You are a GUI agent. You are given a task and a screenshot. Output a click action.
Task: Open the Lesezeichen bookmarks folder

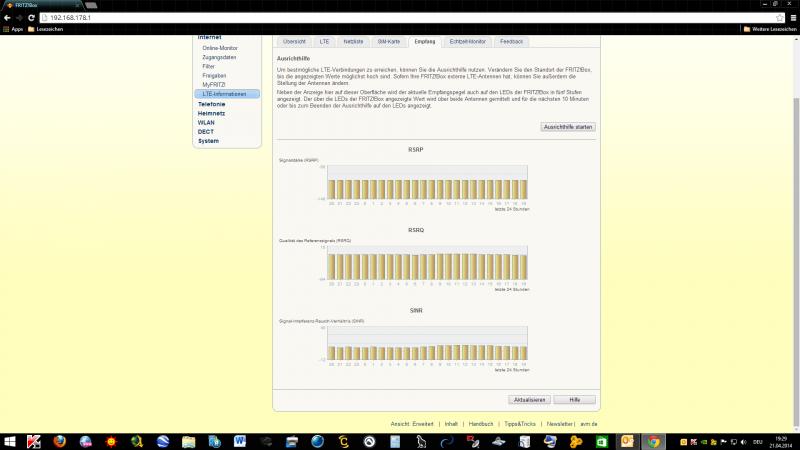pos(45,29)
